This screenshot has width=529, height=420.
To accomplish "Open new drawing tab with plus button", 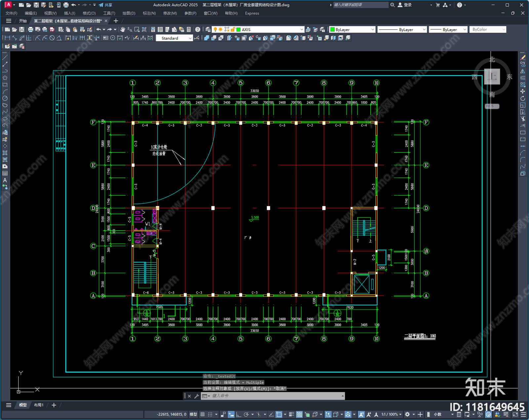I will (x=116, y=21).
